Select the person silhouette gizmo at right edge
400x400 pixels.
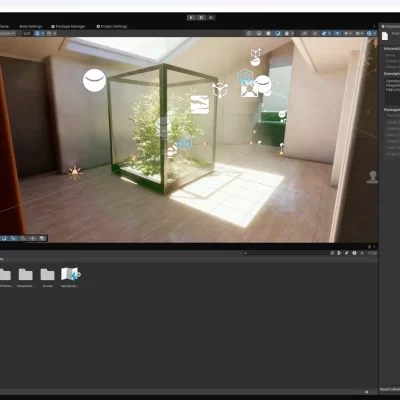372,177
